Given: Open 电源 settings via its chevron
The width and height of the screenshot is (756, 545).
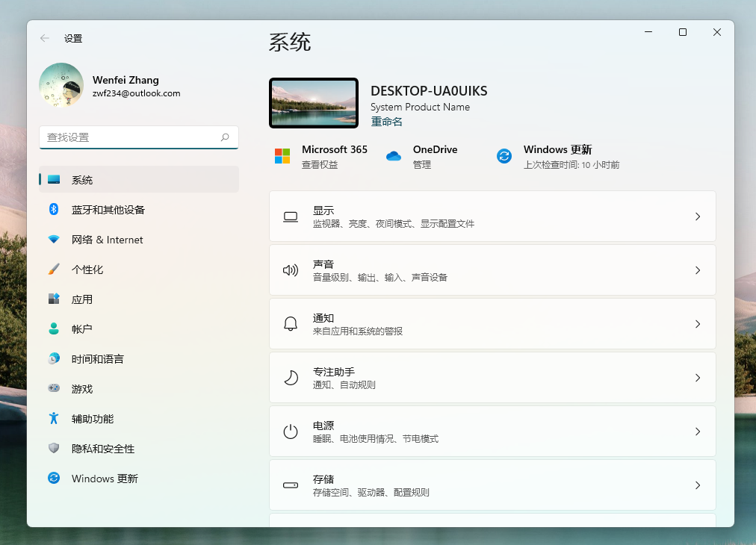Looking at the screenshot, I should coord(698,432).
